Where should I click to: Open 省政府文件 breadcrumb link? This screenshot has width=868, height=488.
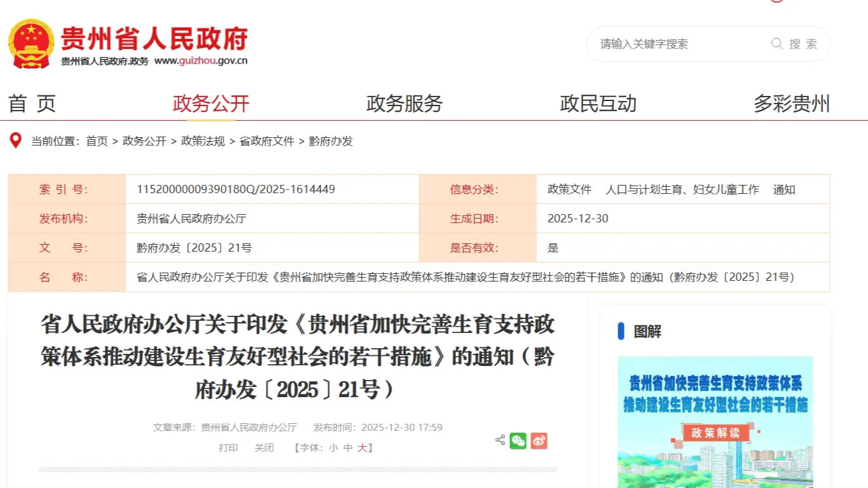coord(266,141)
